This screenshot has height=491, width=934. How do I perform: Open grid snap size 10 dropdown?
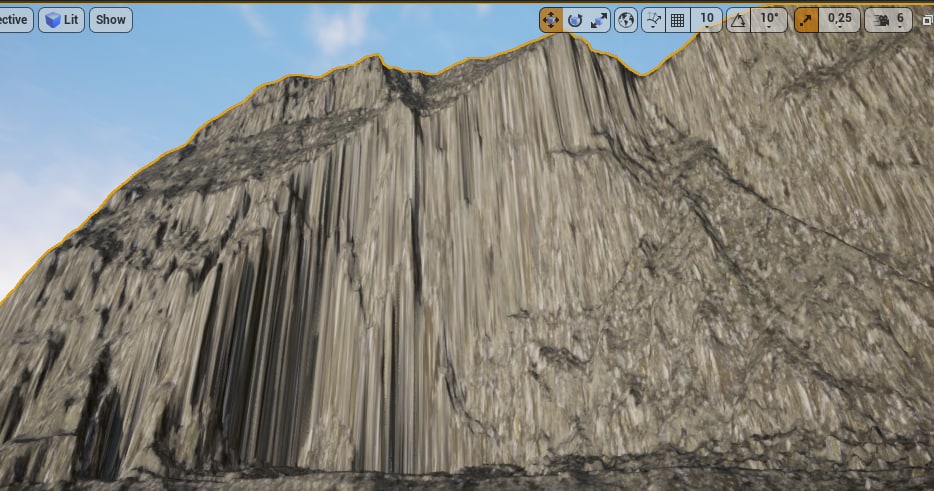pos(707,20)
